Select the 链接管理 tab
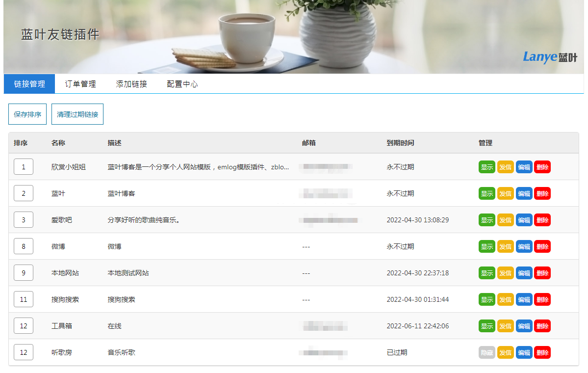Viewport: 588px width, 373px height. click(29, 84)
